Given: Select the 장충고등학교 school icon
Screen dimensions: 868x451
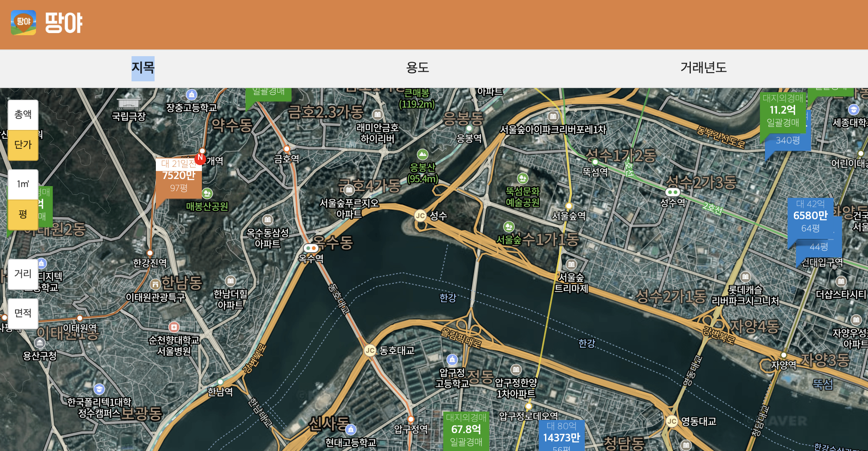Looking at the screenshot, I should (x=191, y=95).
